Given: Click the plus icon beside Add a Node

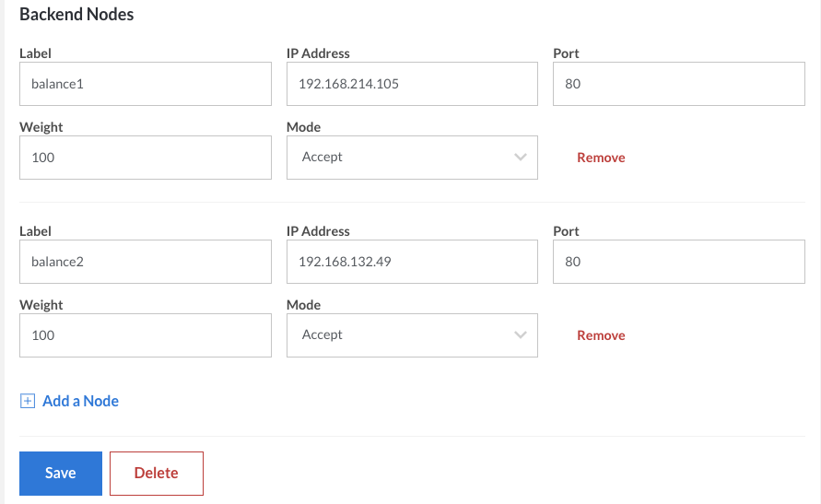Looking at the screenshot, I should [28, 401].
